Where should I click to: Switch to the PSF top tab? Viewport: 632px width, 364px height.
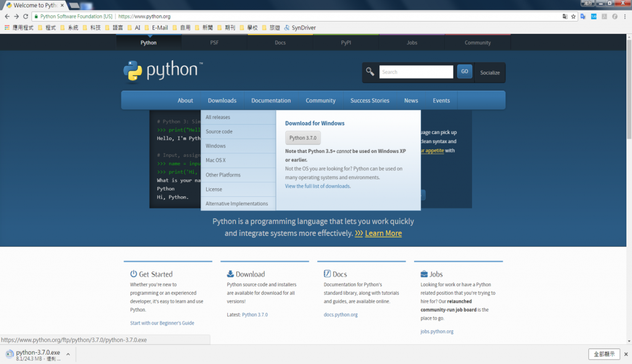tap(214, 43)
